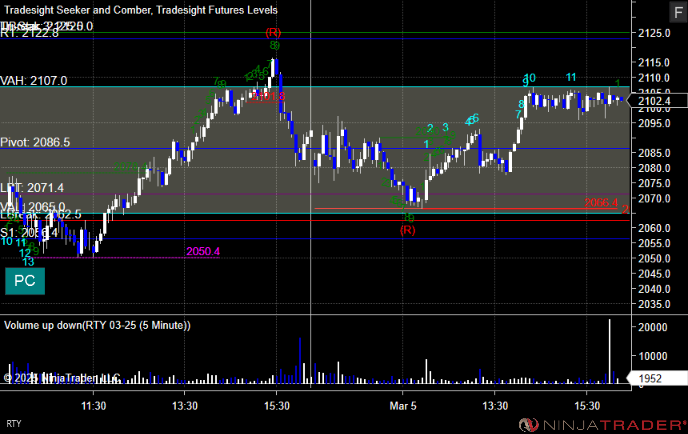Click the first 13:30 time axis label
This screenshot has height=434, width=688.
point(185,406)
